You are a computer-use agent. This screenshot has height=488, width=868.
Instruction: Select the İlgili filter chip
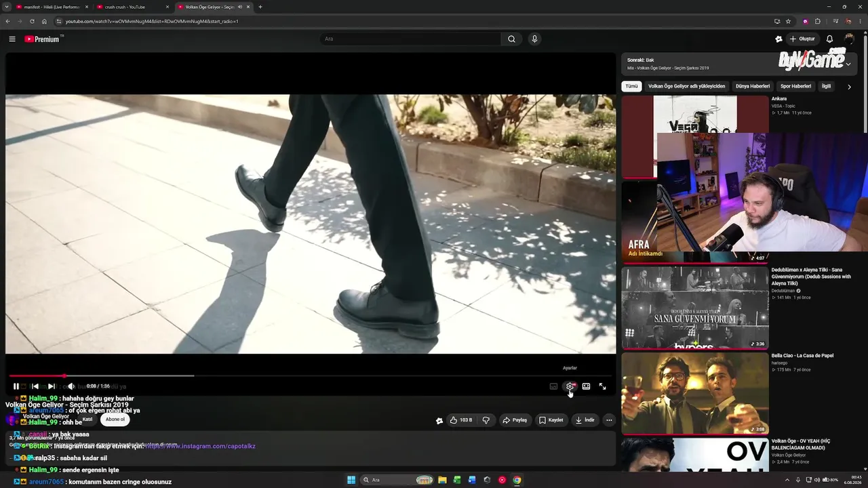coord(826,86)
